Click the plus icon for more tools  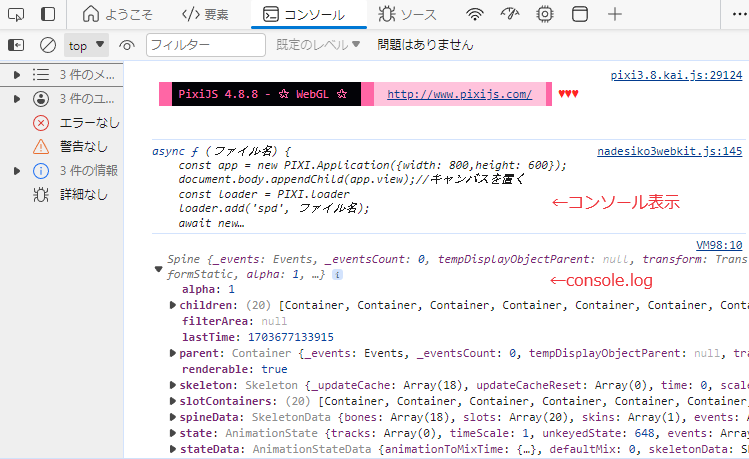[615, 14]
